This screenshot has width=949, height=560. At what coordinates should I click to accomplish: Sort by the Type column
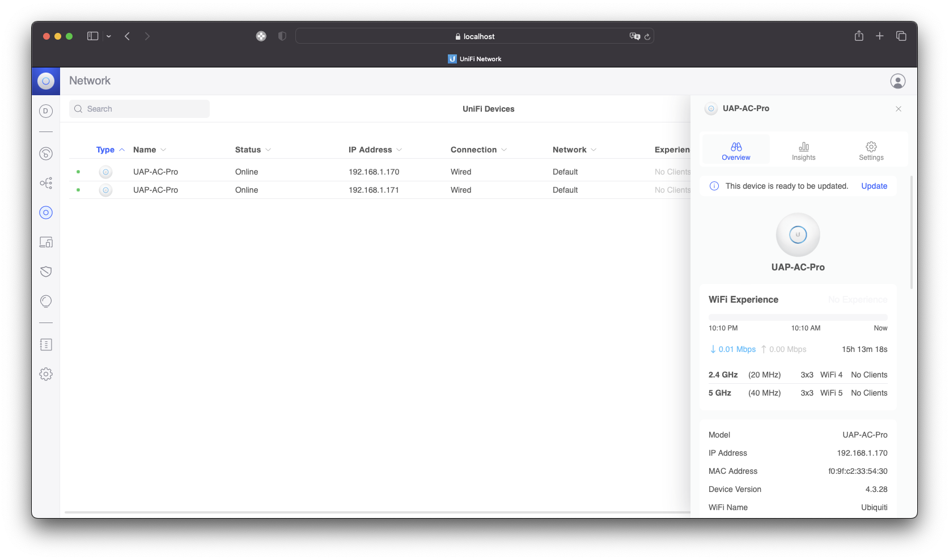pyautogui.click(x=111, y=150)
